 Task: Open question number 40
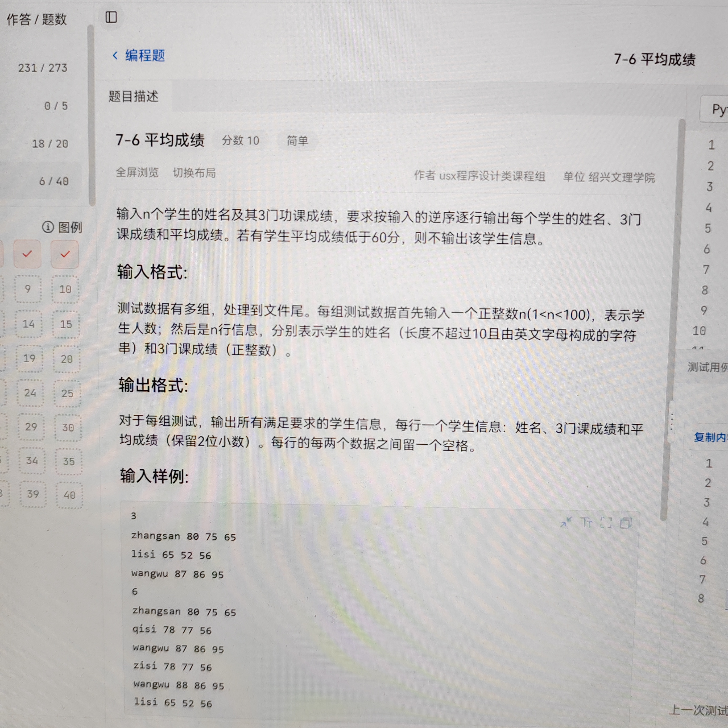70,495
